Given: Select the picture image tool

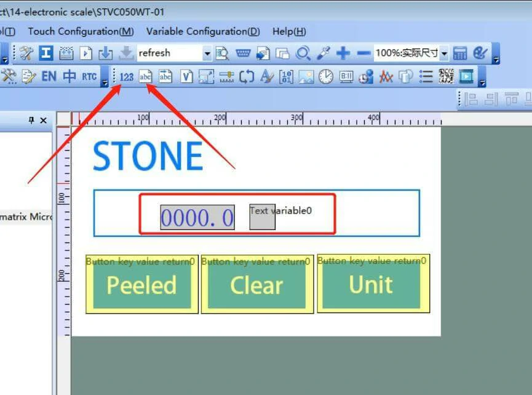Looking at the screenshot, I should [306, 77].
